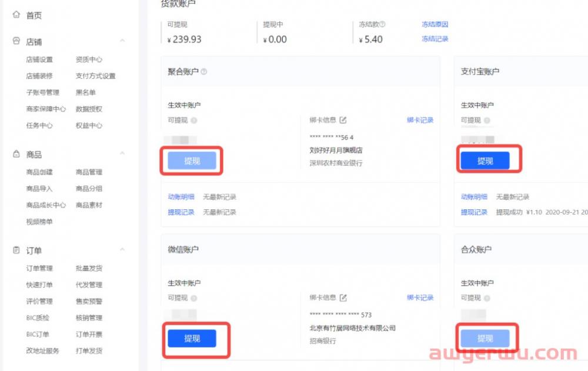This screenshot has width=588, height=371.
Task: Open 代发管理 in sidebar
Action: coord(89,285)
